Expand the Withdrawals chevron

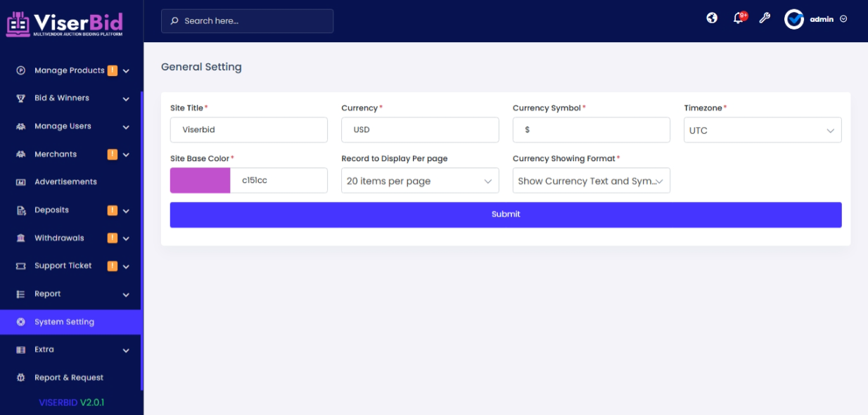[x=126, y=238]
